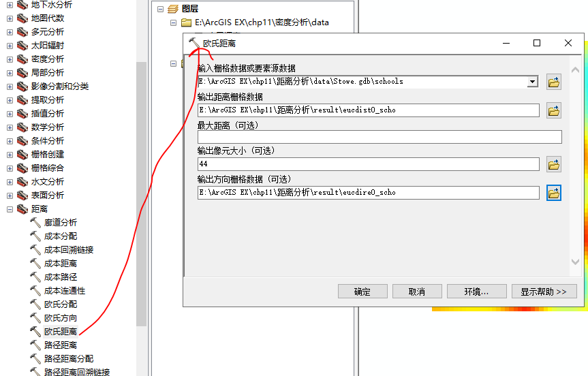Click the output distance raster field
Image resolution: width=588 pixels, height=376 pixels.
click(368, 110)
